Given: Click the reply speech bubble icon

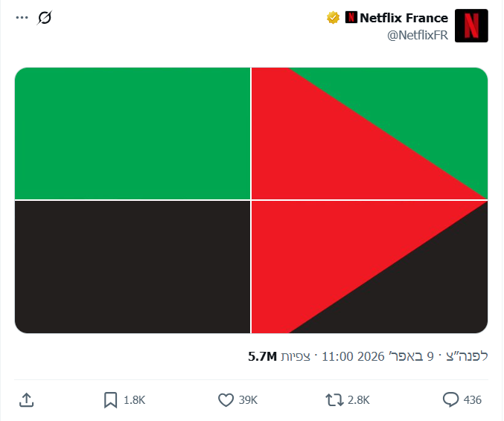Looking at the screenshot, I should 450,399.
